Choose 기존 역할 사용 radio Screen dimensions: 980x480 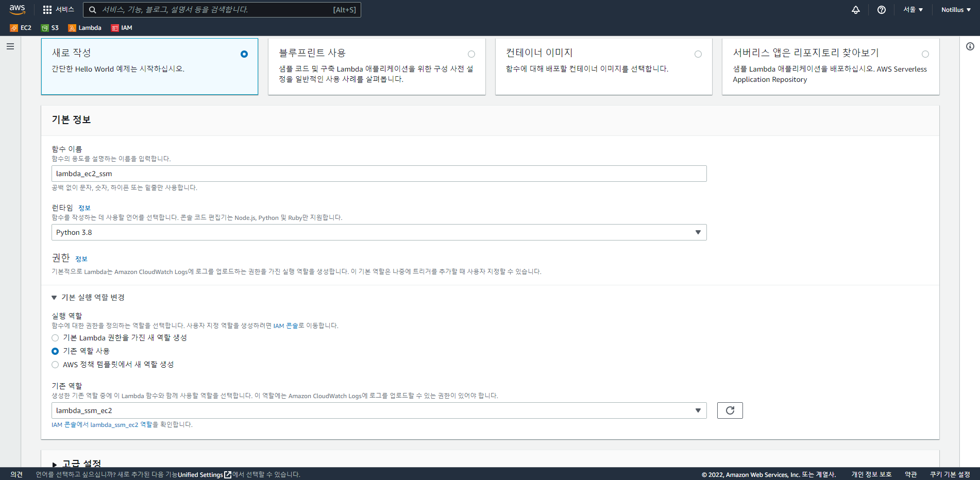coord(55,351)
